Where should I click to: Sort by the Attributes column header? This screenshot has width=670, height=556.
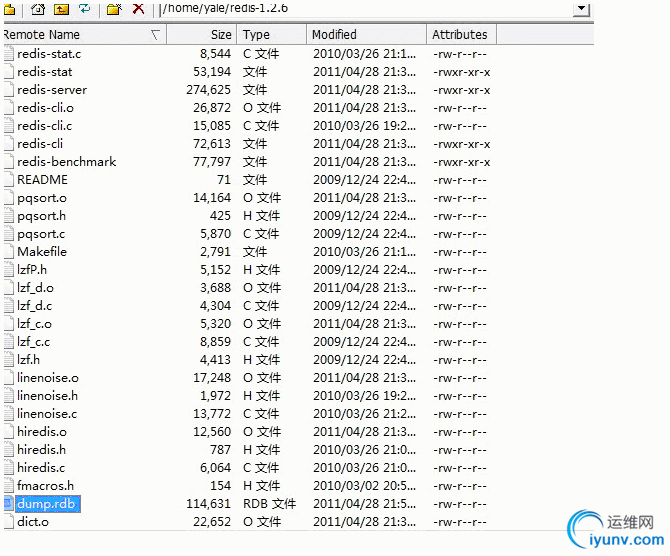[x=461, y=35]
